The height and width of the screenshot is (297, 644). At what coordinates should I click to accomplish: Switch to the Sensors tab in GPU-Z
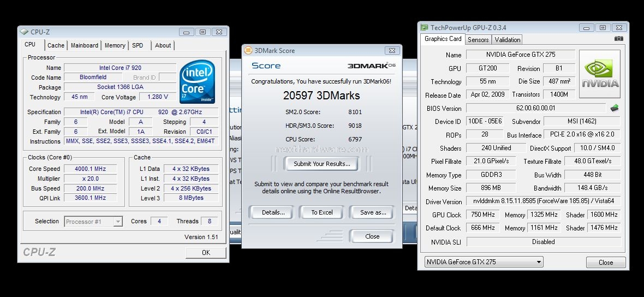pyautogui.click(x=478, y=39)
